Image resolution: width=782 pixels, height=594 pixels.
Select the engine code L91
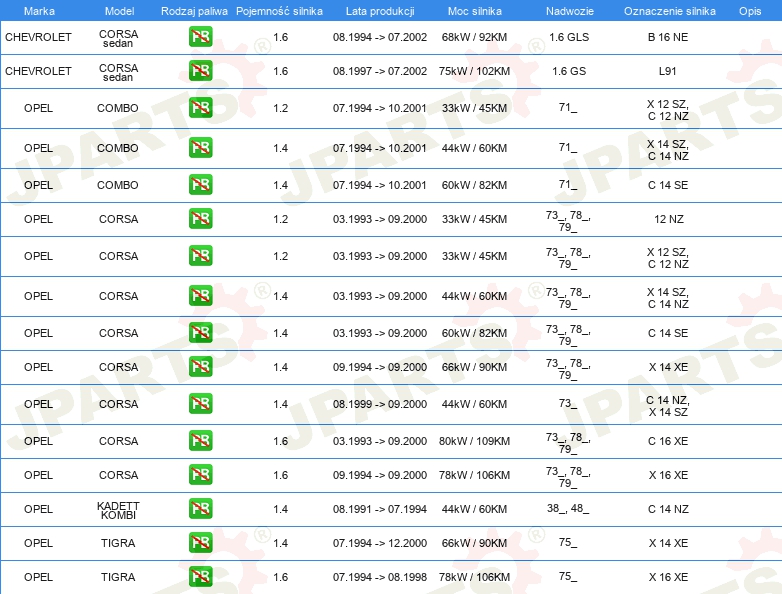click(667, 71)
